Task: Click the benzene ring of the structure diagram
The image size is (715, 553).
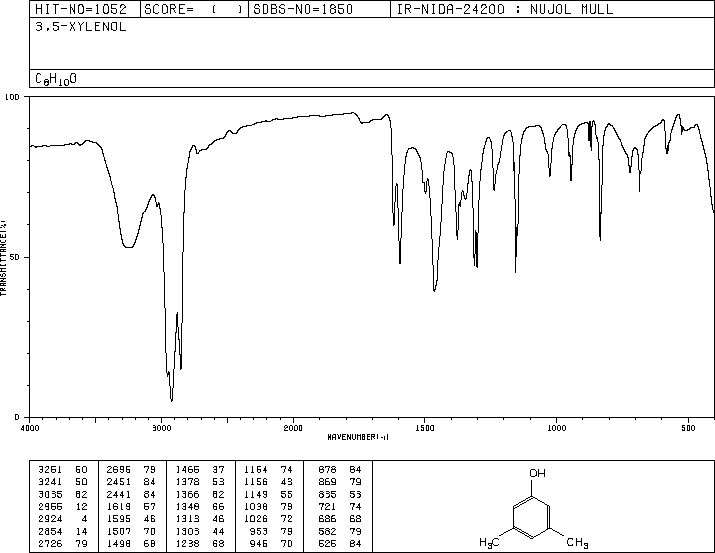Action: pyautogui.click(x=532, y=517)
